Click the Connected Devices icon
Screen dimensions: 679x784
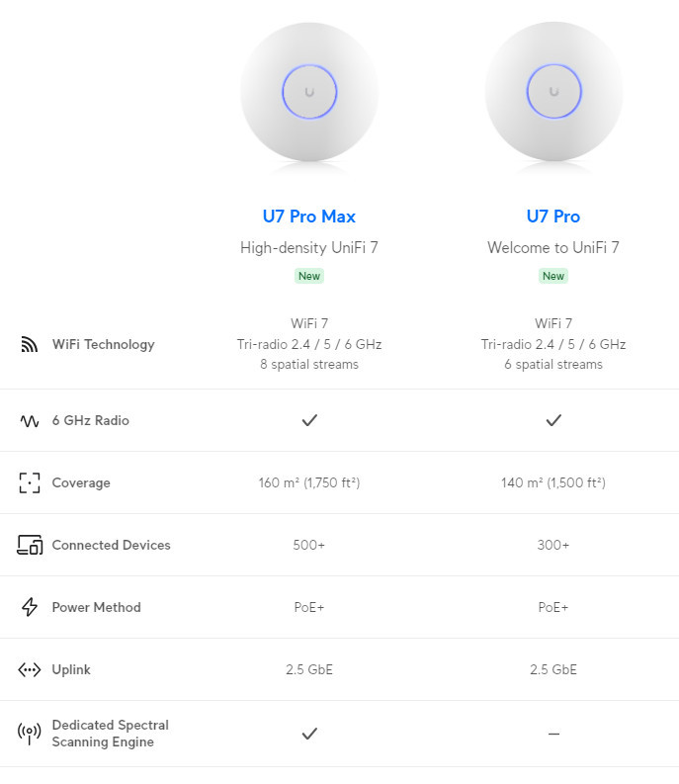(x=29, y=546)
